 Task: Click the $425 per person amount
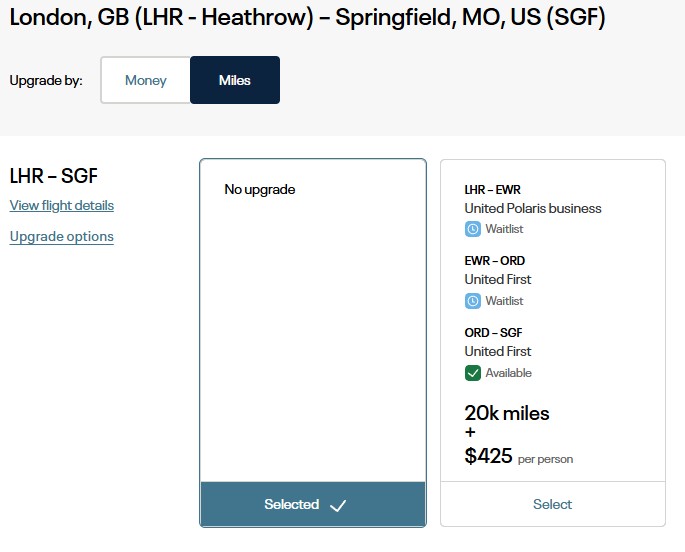489,457
